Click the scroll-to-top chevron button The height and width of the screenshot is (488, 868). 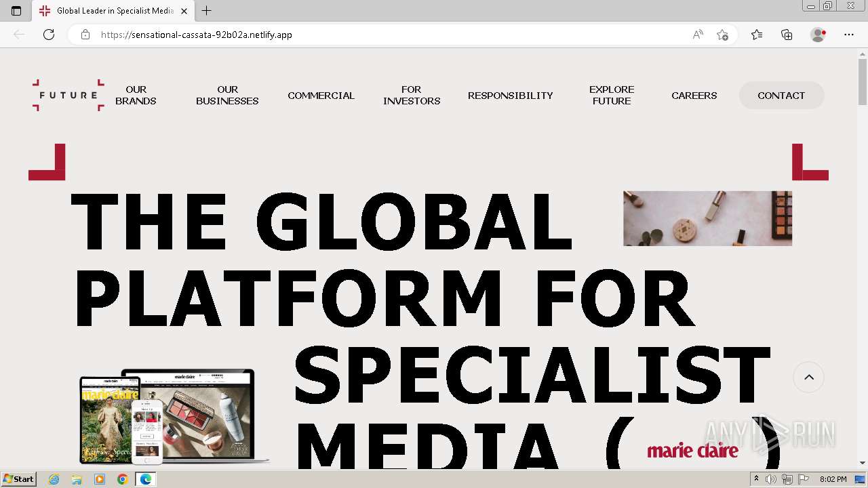click(x=809, y=378)
